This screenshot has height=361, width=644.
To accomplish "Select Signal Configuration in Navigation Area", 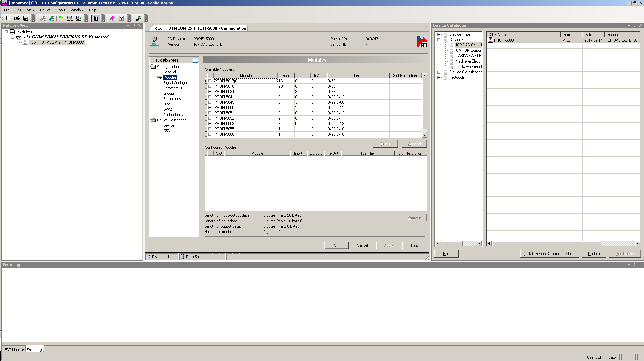I will pos(179,83).
